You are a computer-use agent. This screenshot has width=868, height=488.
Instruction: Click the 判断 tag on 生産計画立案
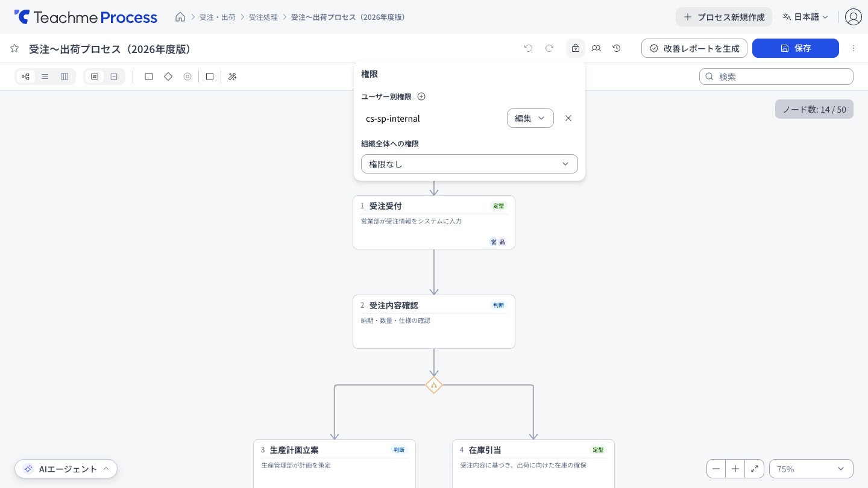(399, 450)
